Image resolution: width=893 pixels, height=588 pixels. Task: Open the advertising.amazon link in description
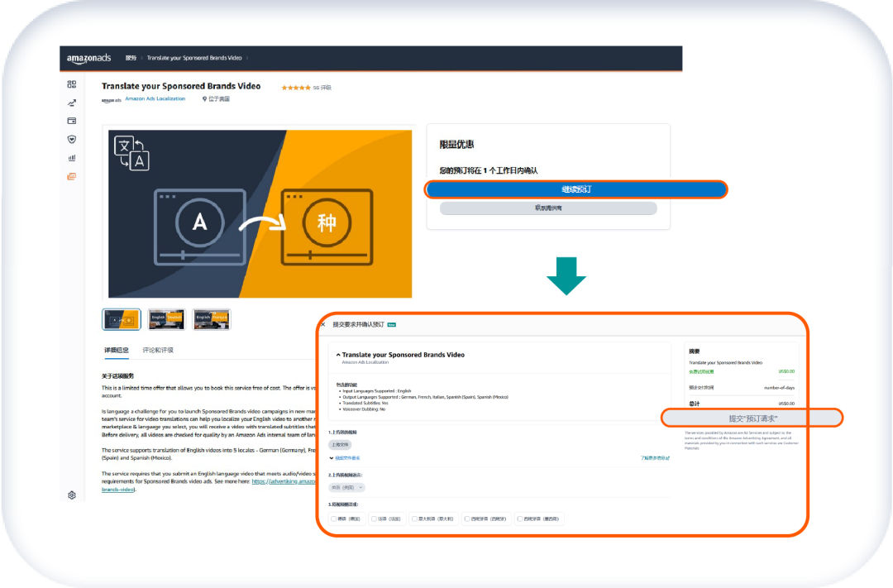click(284, 481)
